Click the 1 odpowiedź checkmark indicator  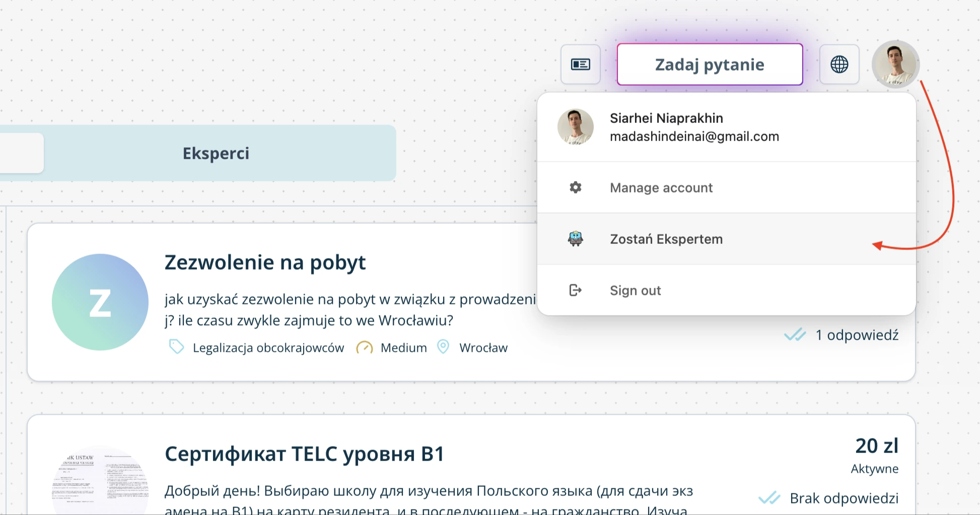pyautogui.click(x=795, y=335)
